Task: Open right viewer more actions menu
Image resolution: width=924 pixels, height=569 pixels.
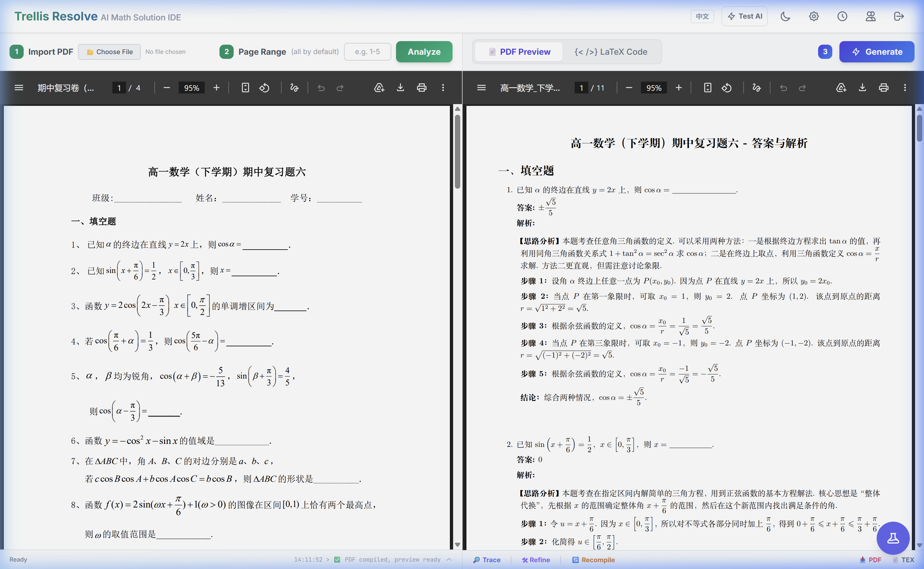Action: click(x=905, y=88)
